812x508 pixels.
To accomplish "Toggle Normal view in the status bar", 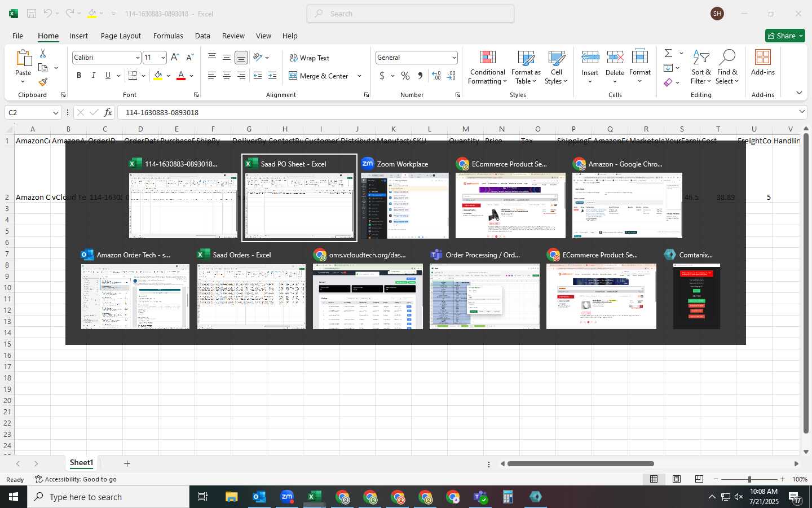I will (x=654, y=479).
